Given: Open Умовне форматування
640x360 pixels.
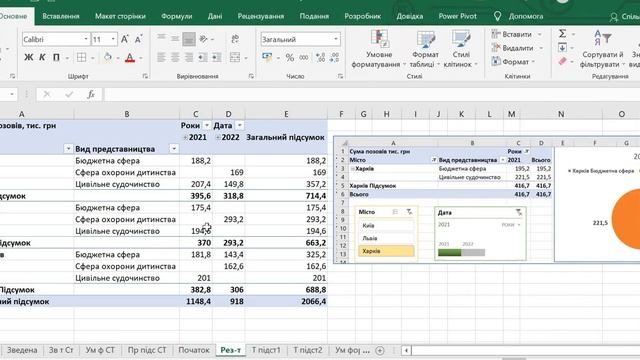Looking at the screenshot, I should click(x=378, y=49).
